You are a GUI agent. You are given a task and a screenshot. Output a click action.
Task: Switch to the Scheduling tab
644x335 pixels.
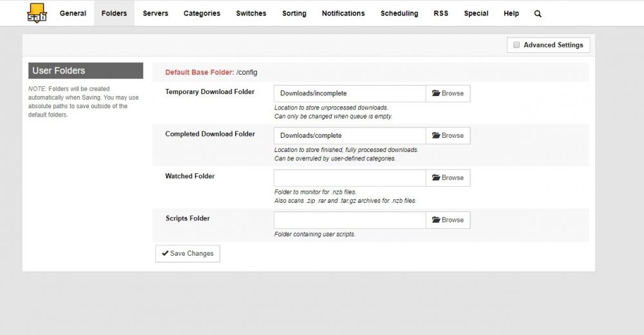click(399, 13)
